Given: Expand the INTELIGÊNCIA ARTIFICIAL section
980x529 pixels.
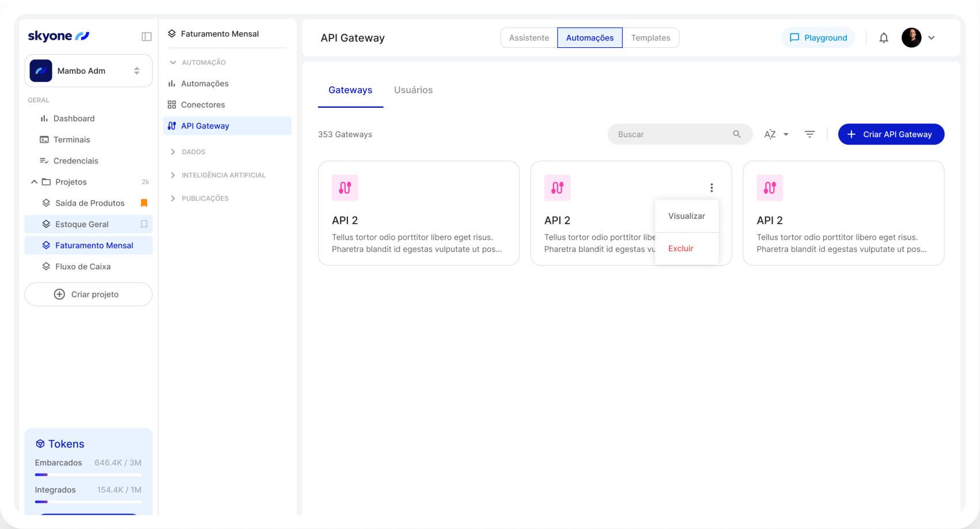Looking at the screenshot, I should pyautogui.click(x=172, y=175).
